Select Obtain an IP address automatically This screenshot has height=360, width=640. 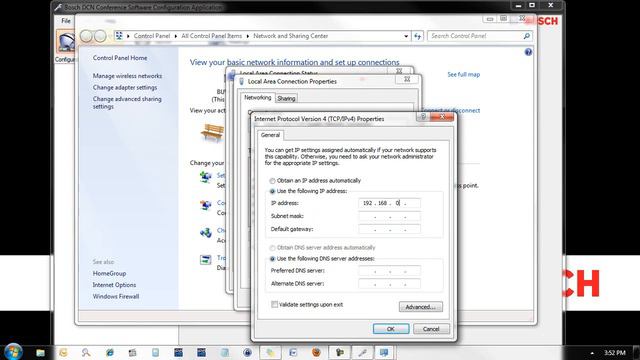[x=272, y=181]
